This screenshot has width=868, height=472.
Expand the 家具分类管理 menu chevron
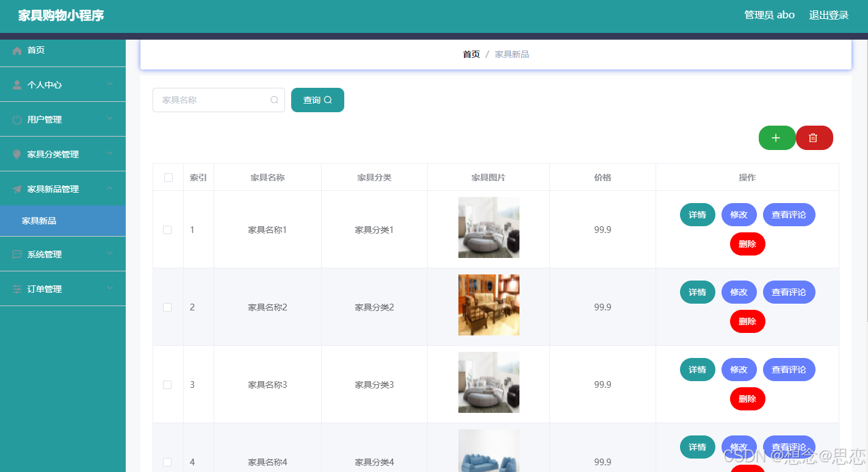click(110, 154)
